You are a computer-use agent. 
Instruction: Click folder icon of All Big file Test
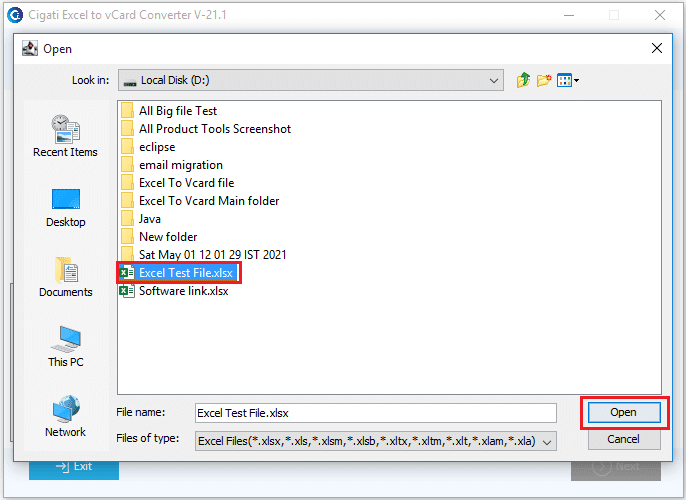127,111
